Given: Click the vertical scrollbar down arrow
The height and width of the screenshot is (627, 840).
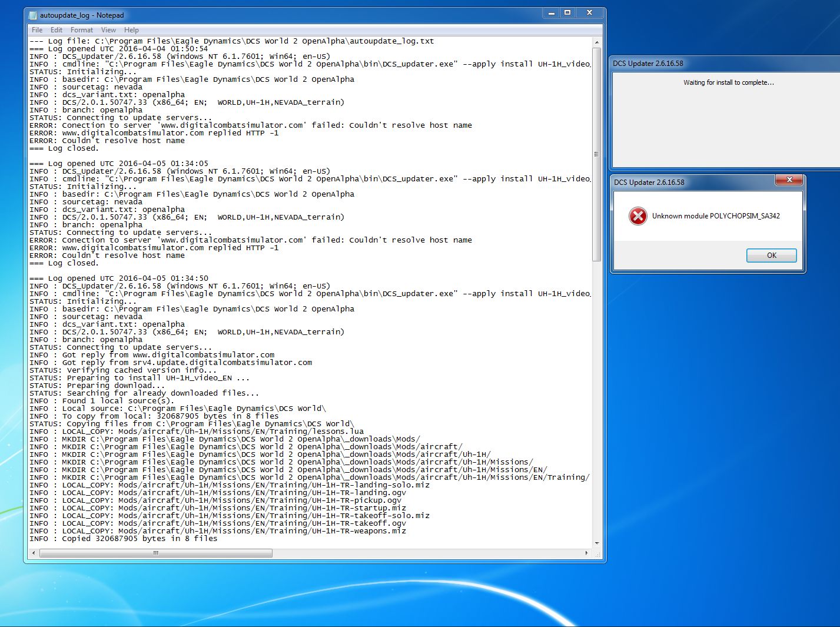Looking at the screenshot, I should tap(597, 543).
